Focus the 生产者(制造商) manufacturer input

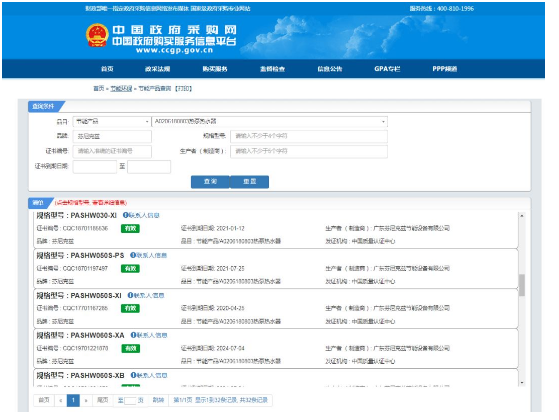(x=309, y=151)
